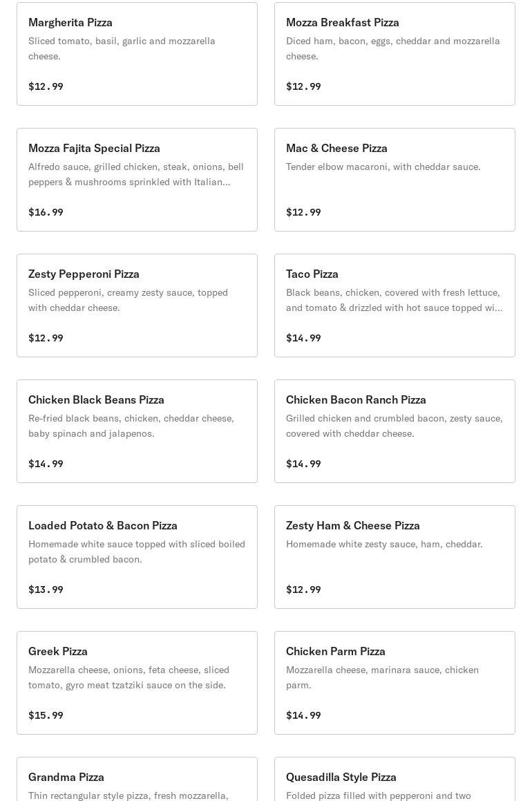The width and height of the screenshot is (532, 801).
Task: Open the Zesty Pepperoni Pizza item
Action: tap(137, 305)
